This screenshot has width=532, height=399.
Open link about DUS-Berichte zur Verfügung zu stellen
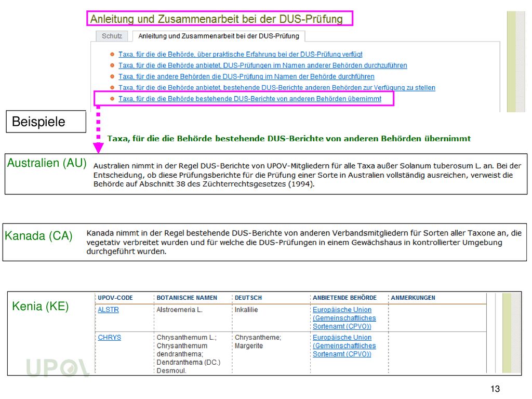[277, 88]
